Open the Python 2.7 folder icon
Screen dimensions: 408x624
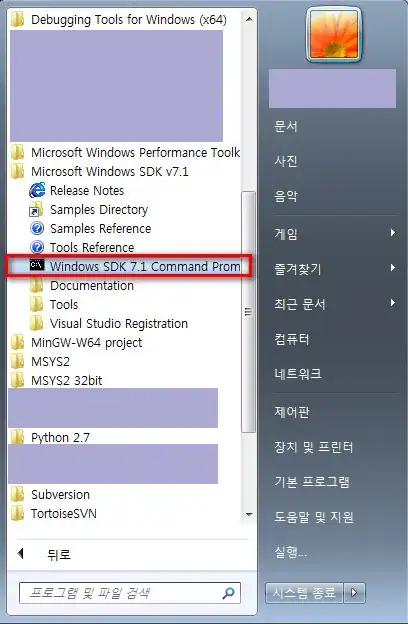17,437
